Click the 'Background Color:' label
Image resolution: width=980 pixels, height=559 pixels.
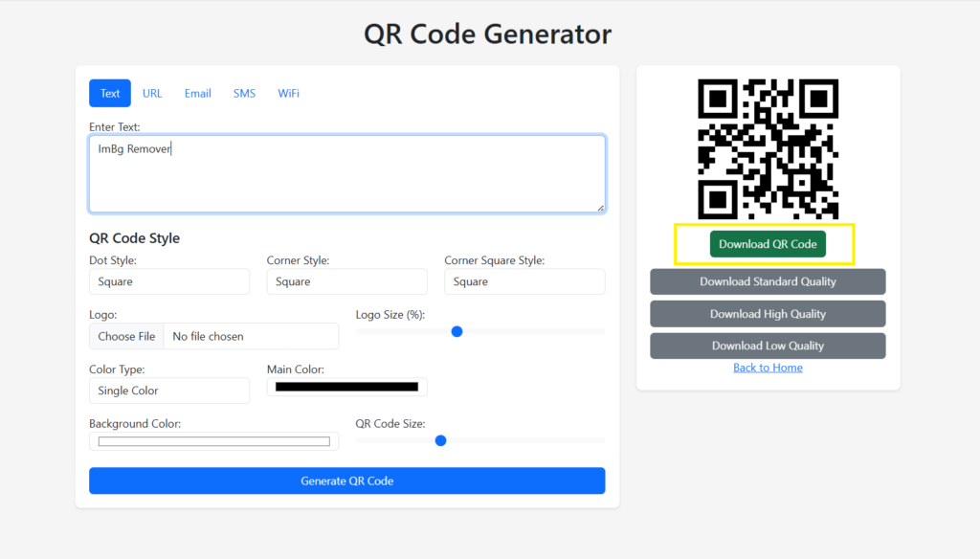(135, 423)
